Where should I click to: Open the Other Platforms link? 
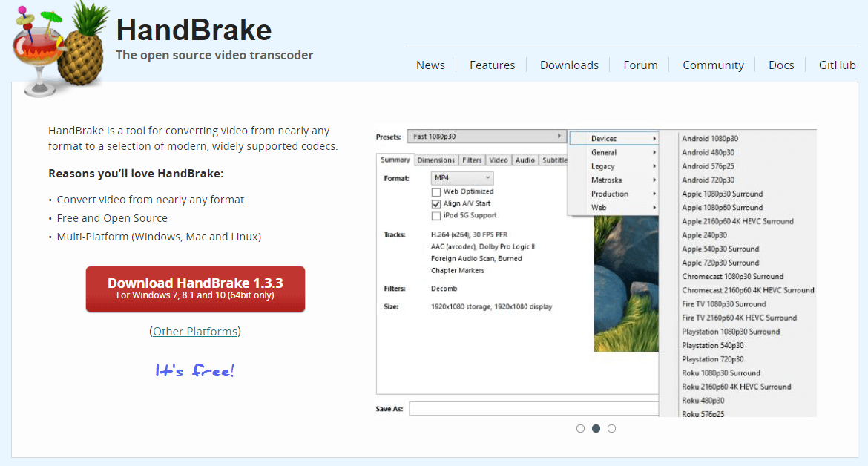coord(195,332)
